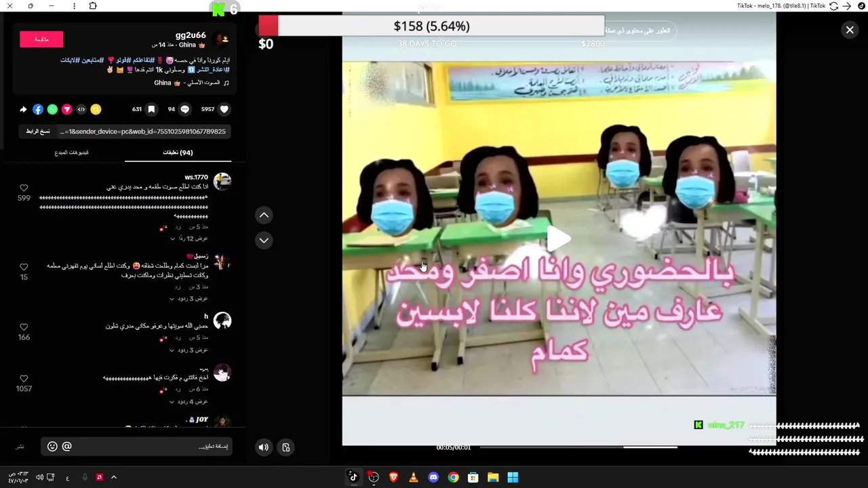Image resolution: width=868 pixels, height=488 pixels.
Task: Expand 12 replies under ws.1770 comment
Action: pos(189,239)
